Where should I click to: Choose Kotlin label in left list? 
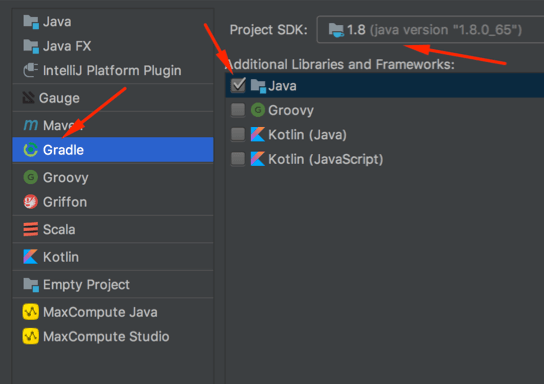click(x=61, y=257)
